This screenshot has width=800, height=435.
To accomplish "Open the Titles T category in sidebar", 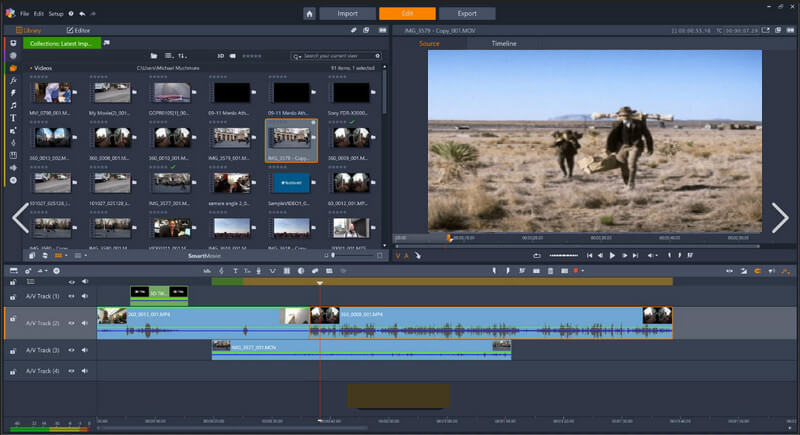I will [13, 118].
